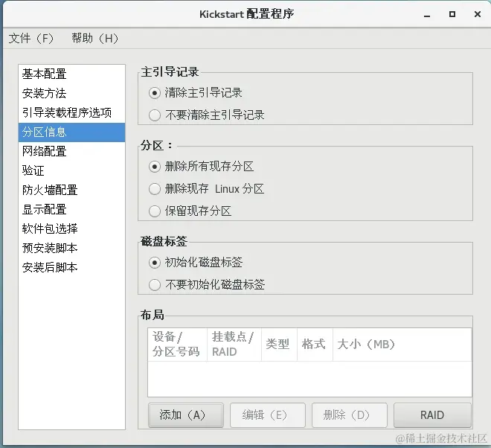
Task: Click the RAID button
Action: tap(432, 415)
